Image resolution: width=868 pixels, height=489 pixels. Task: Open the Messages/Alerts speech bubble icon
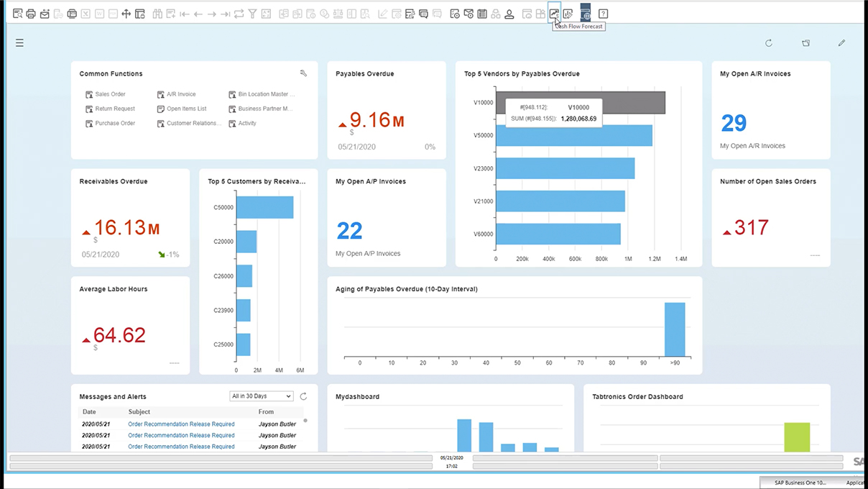423,14
